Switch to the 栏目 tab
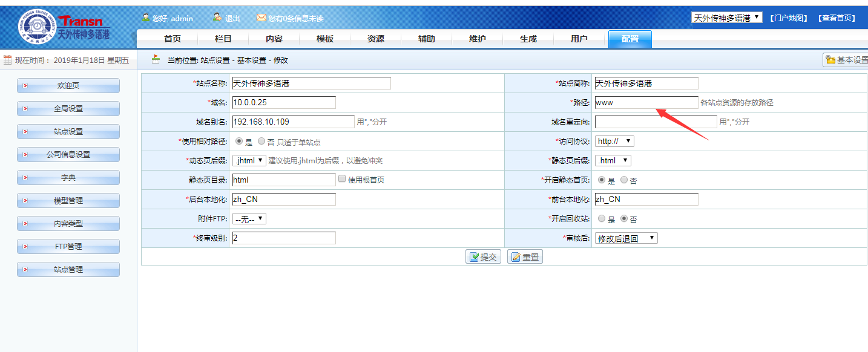 tap(223, 39)
